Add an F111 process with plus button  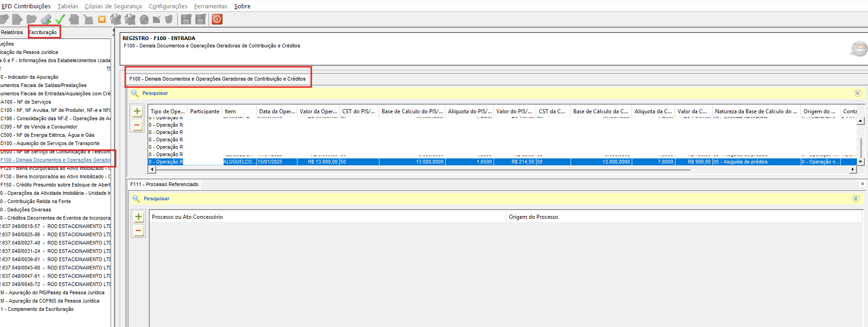click(x=139, y=216)
